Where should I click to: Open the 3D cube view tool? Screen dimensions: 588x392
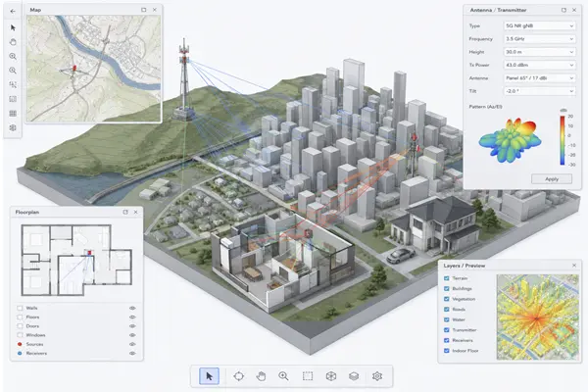pos(331,376)
